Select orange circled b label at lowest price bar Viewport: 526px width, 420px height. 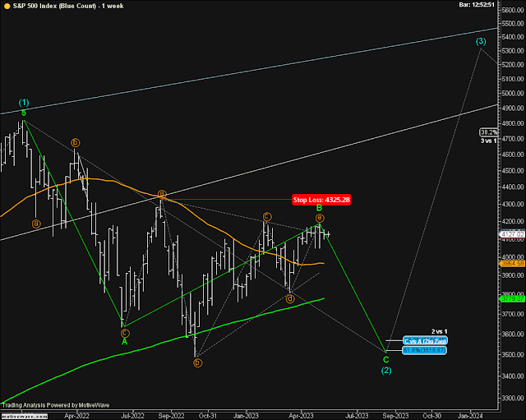[197, 363]
